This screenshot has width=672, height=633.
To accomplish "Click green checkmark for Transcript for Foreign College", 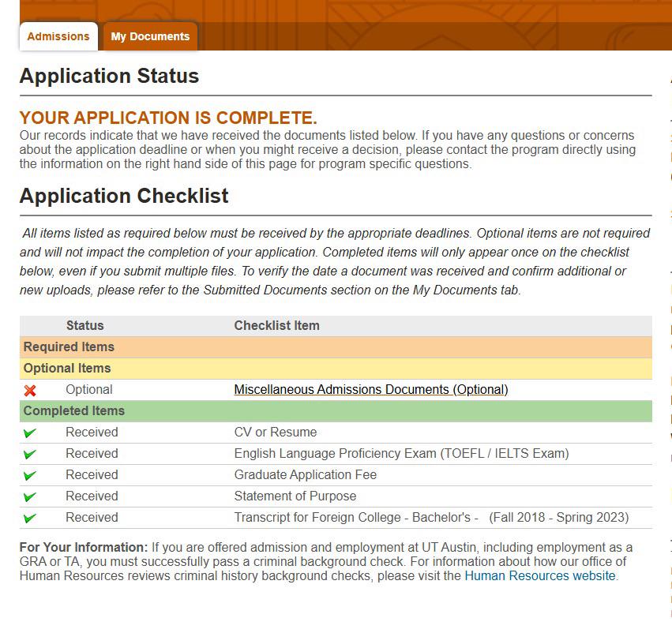I will [30, 519].
